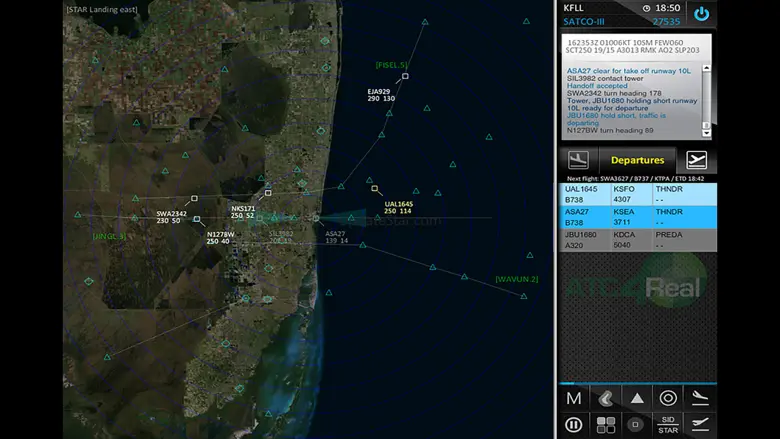Click the power button icon

701,14
